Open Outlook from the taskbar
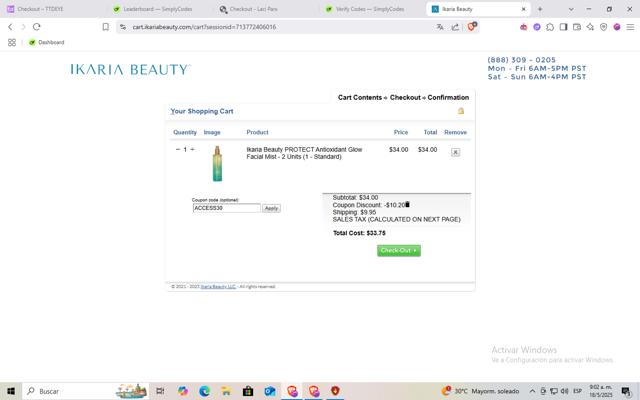 pos(270,391)
